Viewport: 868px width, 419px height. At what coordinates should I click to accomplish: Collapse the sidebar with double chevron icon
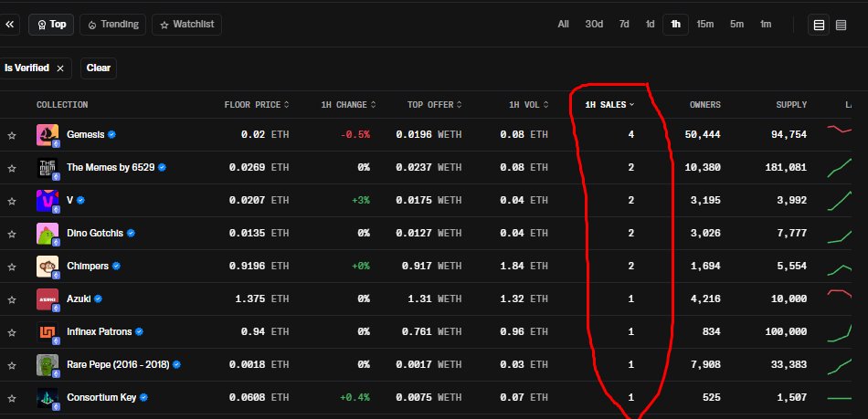(9, 25)
